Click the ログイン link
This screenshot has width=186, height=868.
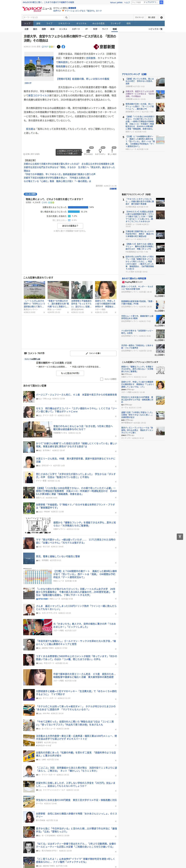coord(57,11)
